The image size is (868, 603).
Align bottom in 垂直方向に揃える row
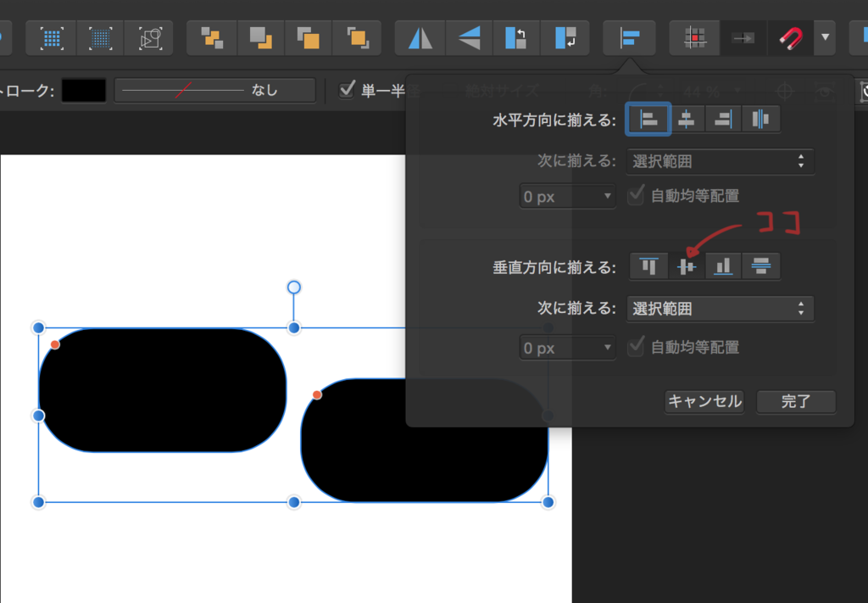pos(723,266)
